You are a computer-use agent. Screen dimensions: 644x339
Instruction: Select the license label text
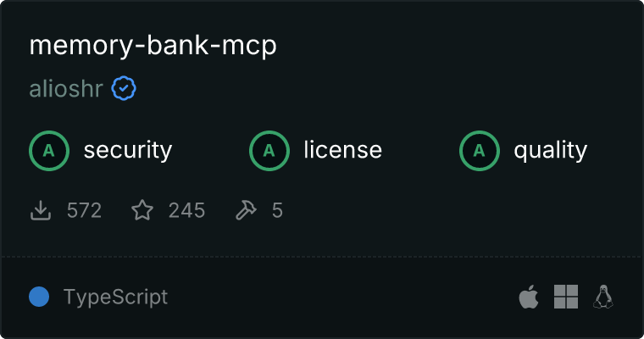tap(343, 149)
